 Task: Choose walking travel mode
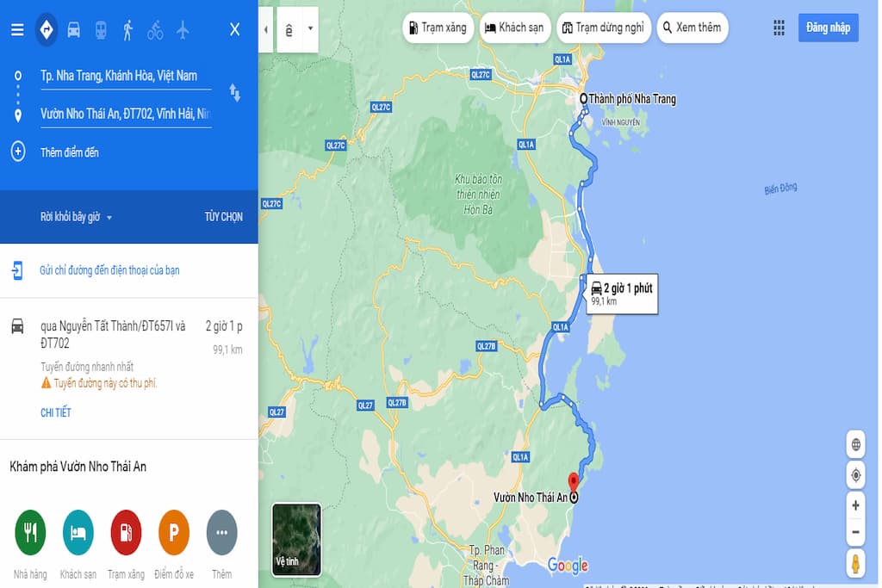point(128,30)
